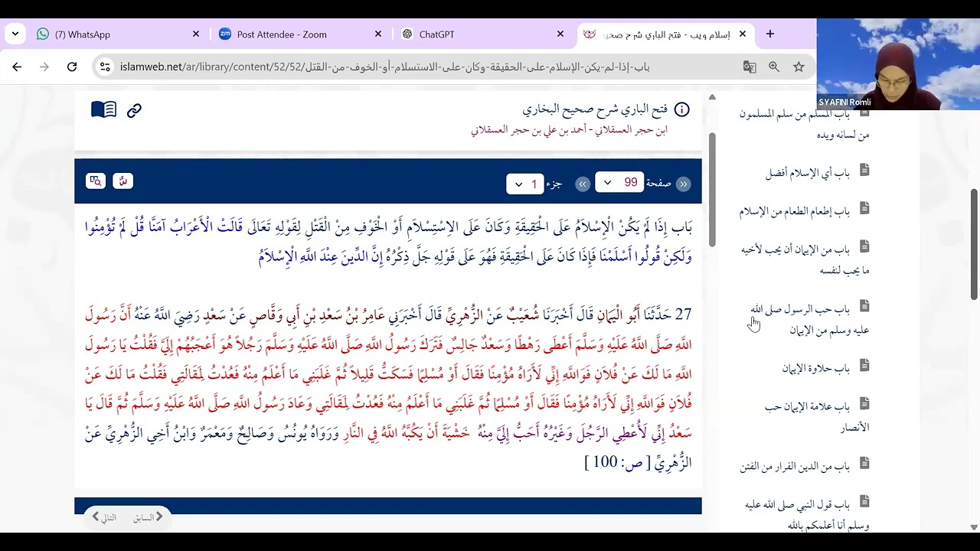Close the islamweb tab
Screen dimensions: 980x551
click(x=743, y=34)
